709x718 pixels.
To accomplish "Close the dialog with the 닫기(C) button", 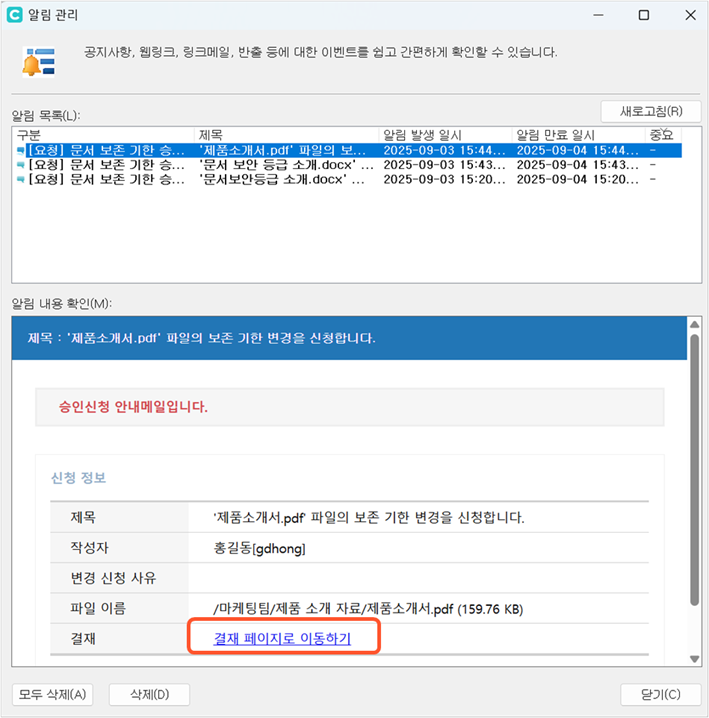I will click(658, 695).
